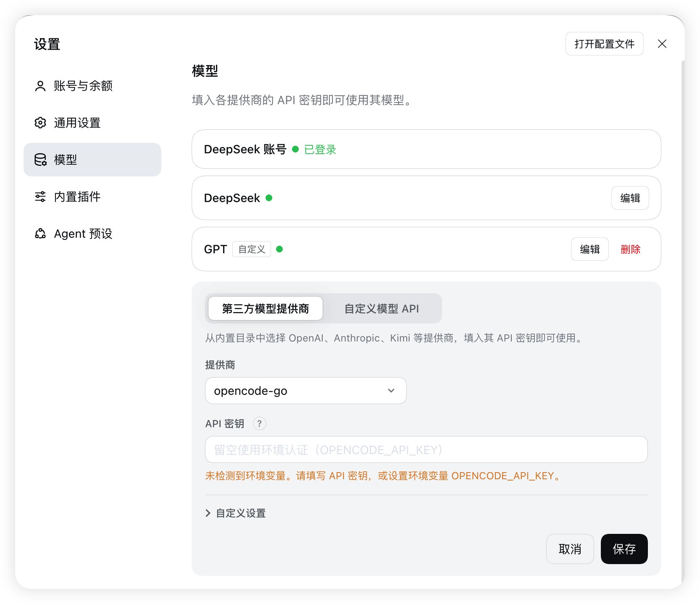
Task: Click the hint text 从内置目录中选择 OpenAI
Action: click(x=395, y=338)
